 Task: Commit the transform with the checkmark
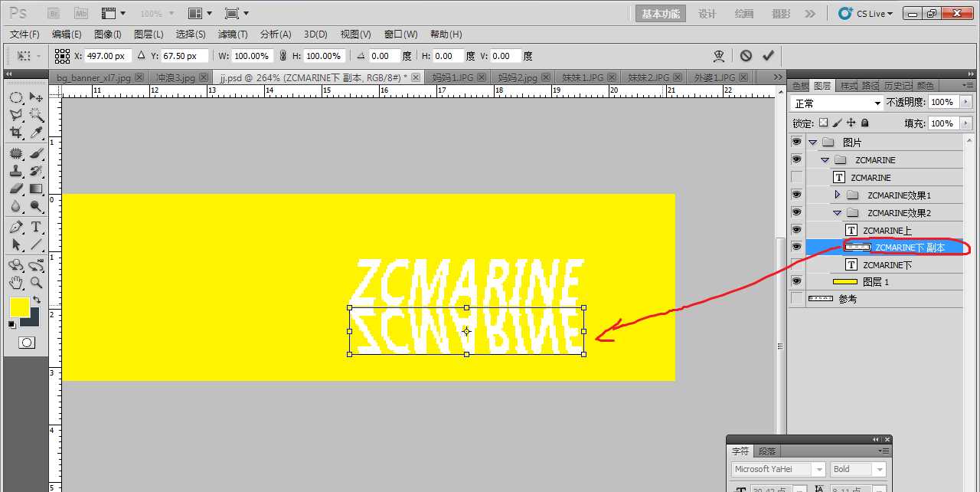768,56
